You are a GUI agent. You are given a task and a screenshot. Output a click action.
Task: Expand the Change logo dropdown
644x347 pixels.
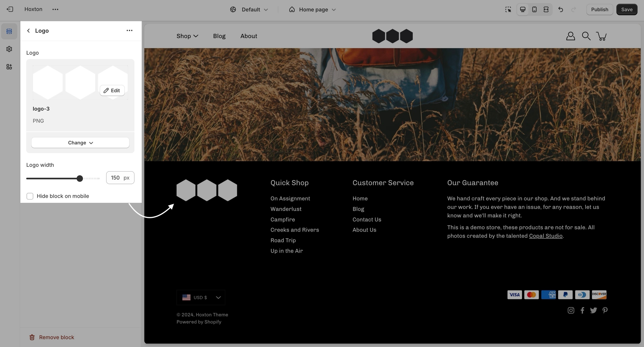80,143
